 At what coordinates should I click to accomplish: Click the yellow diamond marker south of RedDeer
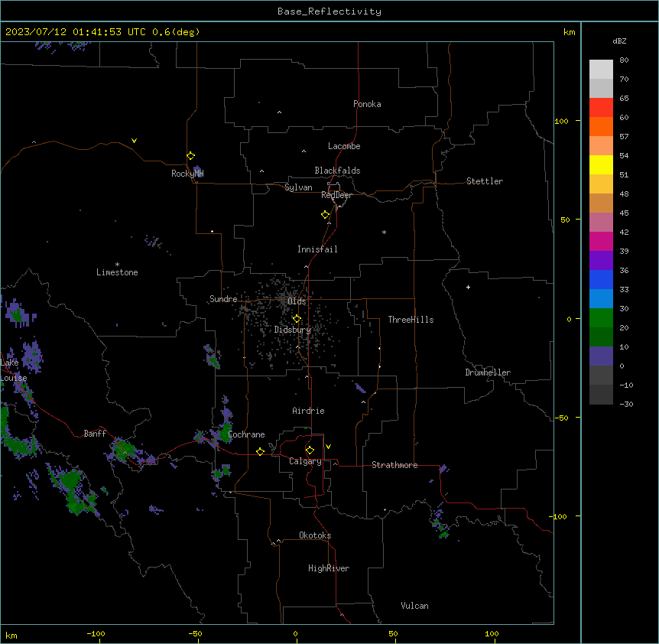[x=326, y=215]
